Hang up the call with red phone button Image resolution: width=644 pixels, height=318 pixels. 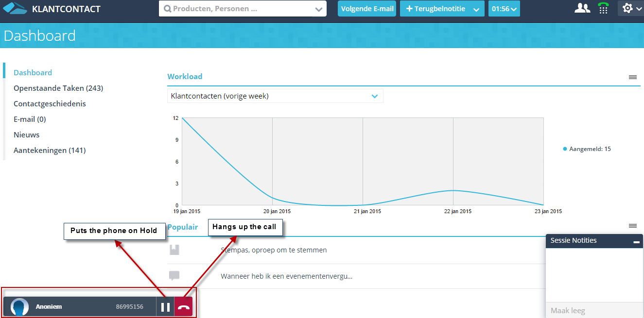(x=183, y=307)
